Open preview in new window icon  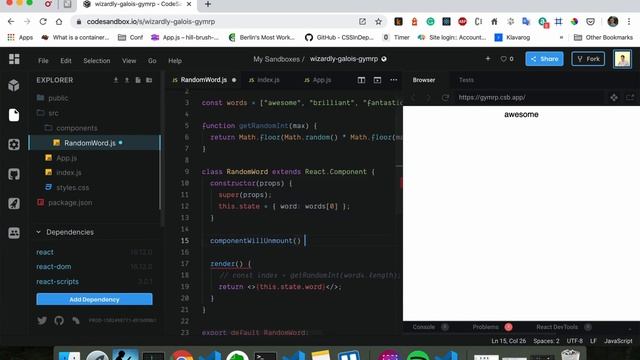pyautogui.click(x=630, y=97)
